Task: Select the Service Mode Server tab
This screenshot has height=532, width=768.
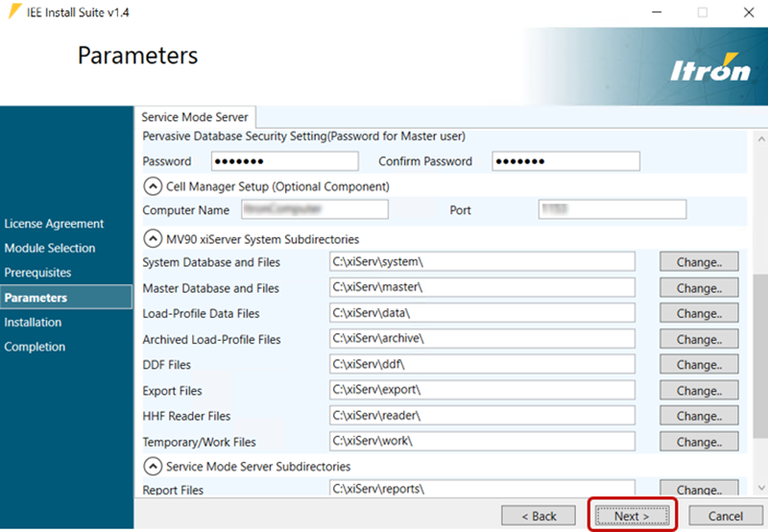Action: (x=195, y=117)
